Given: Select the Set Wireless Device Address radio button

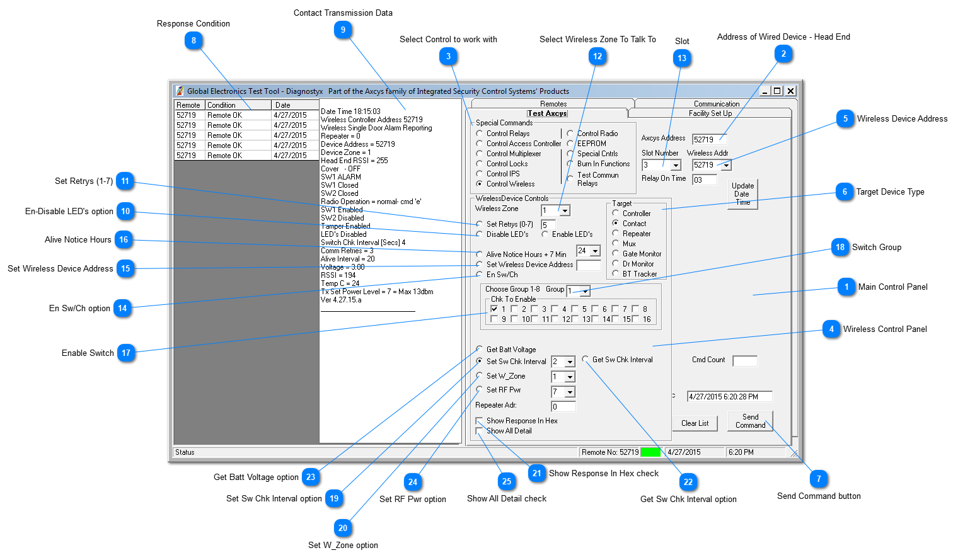Looking at the screenshot, I should (x=480, y=265).
